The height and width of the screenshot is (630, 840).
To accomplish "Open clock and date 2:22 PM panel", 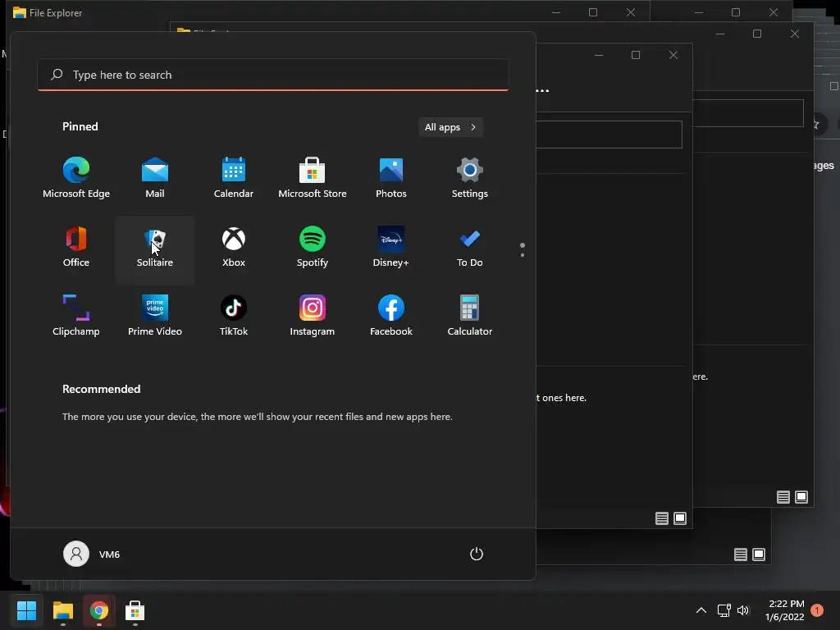I will coord(785,610).
